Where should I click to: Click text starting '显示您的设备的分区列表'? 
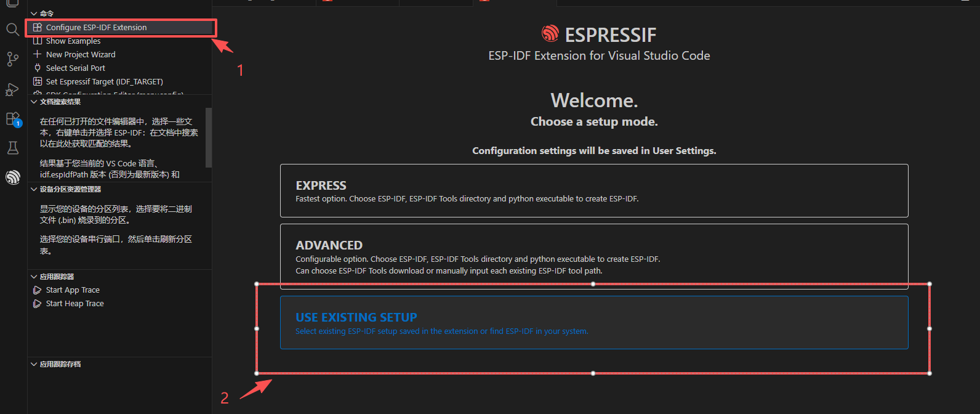click(x=116, y=214)
